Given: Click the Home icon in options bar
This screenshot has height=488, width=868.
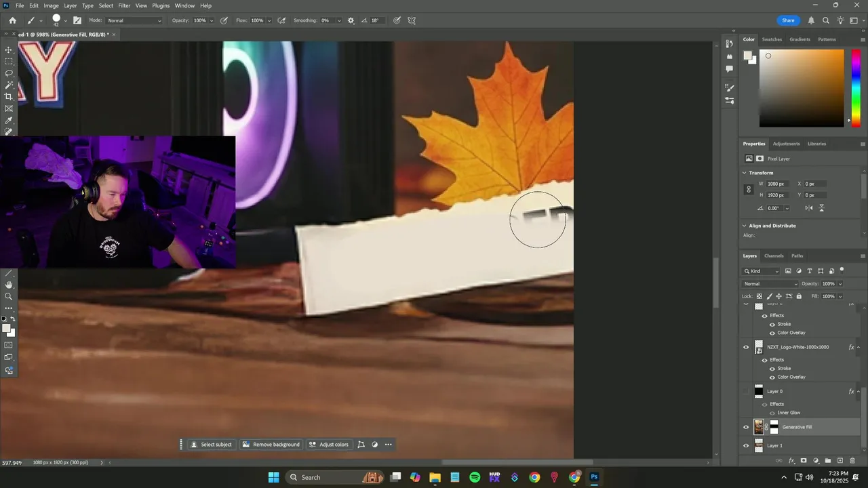Looking at the screenshot, I should (x=12, y=20).
